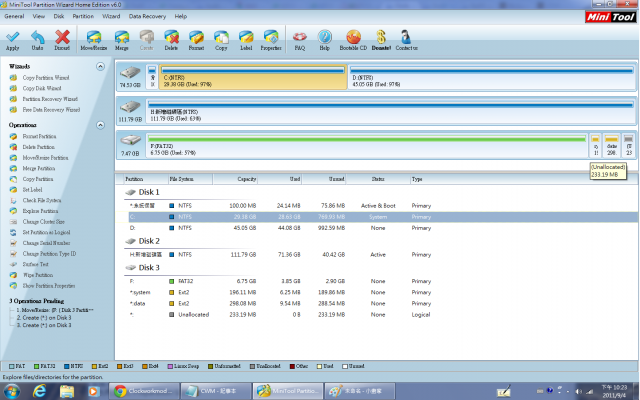This screenshot has width=640, height=400.
Task: Select the Merge toolbar icon
Action: tap(122, 37)
